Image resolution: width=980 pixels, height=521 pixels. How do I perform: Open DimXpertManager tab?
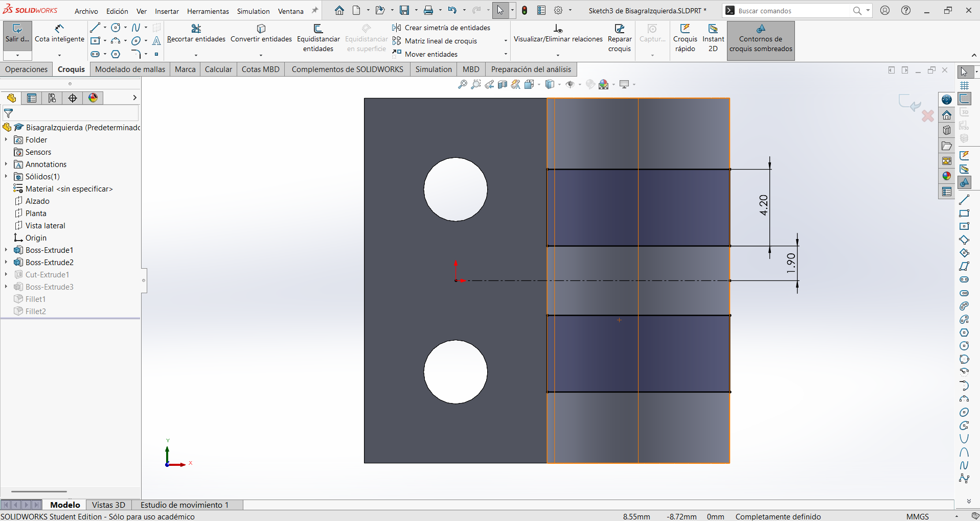tap(73, 98)
